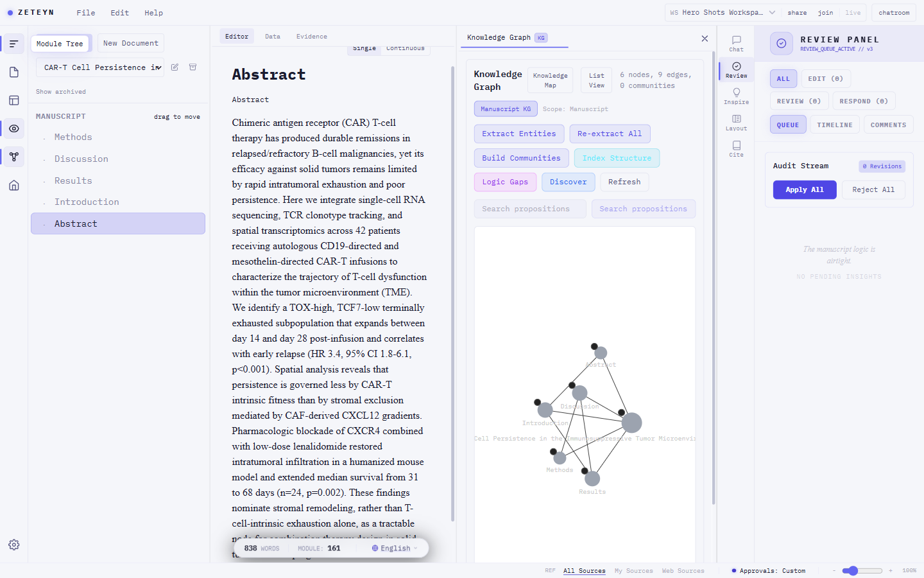
Task: Open the English language dropdown
Action: [395, 548]
